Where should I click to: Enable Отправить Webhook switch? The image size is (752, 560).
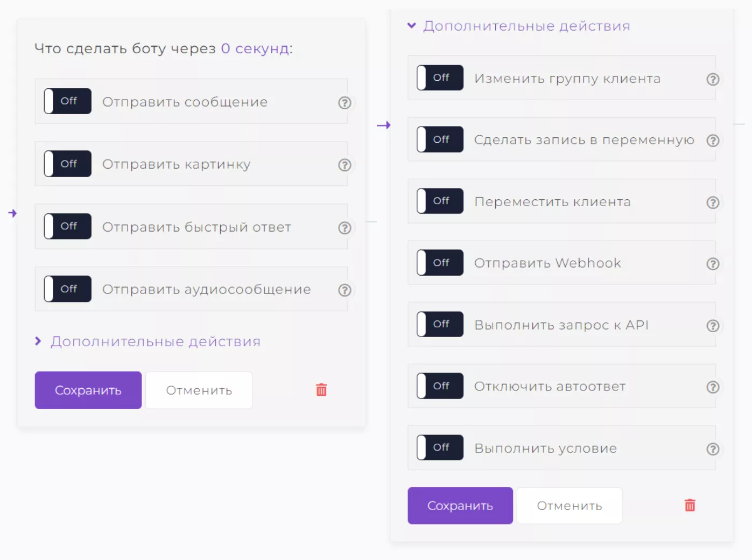click(x=440, y=263)
